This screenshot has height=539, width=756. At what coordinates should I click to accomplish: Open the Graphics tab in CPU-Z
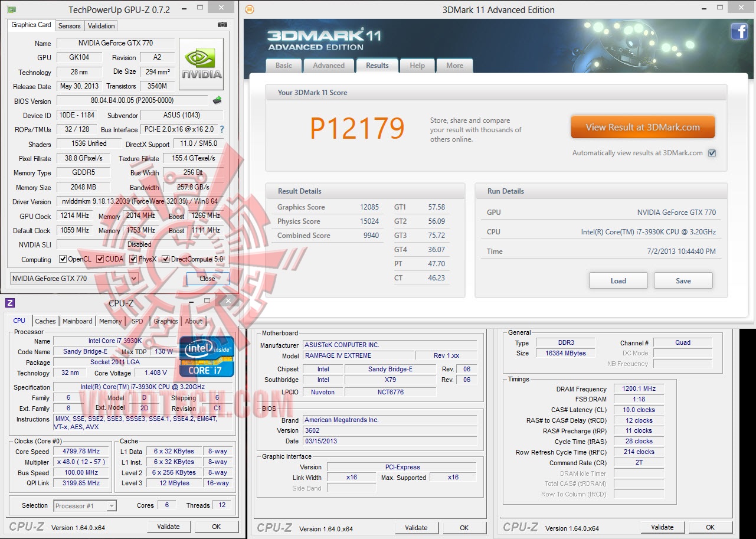(x=166, y=321)
